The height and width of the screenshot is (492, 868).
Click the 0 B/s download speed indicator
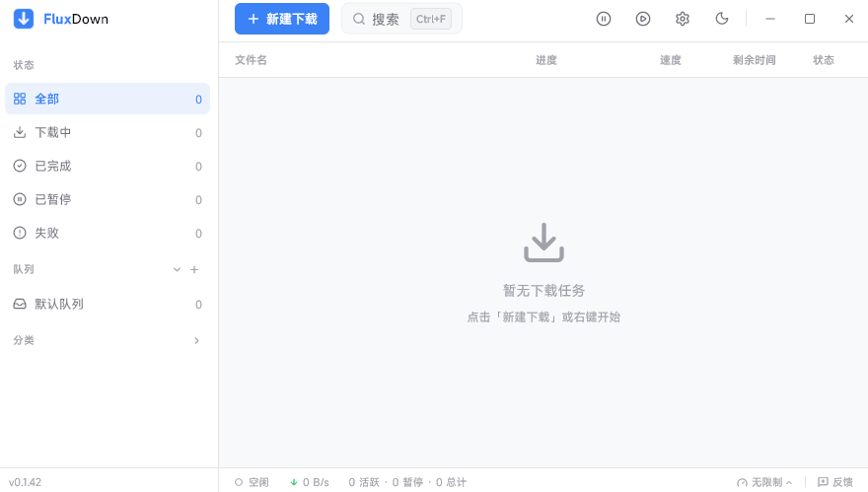click(310, 482)
